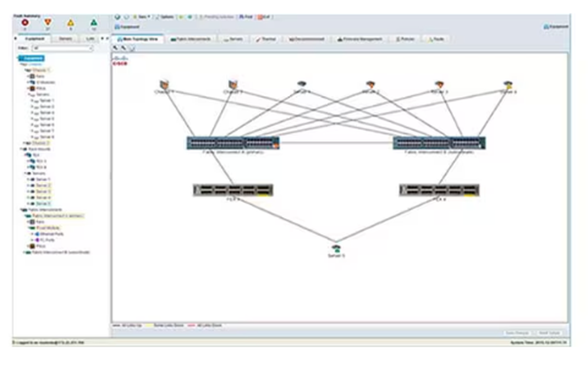Switch to the Equipment navigation tab
This screenshot has height=365, width=588.
(x=35, y=39)
